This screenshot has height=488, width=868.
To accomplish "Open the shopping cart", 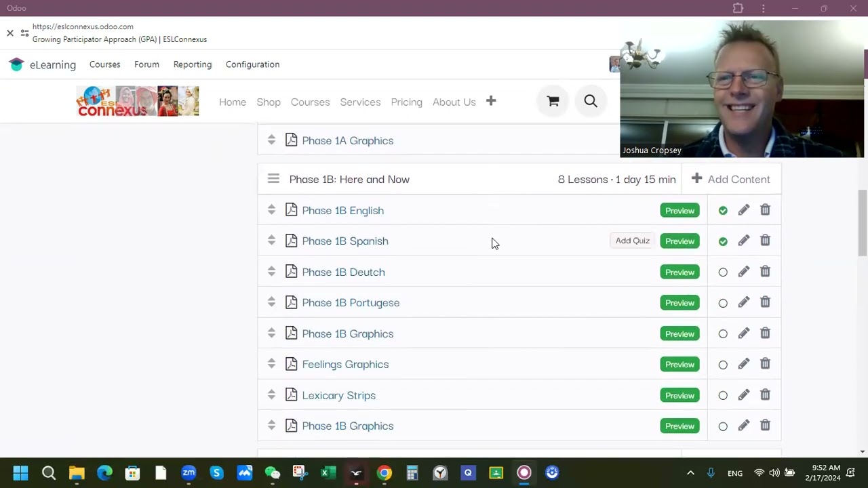I will tap(553, 102).
